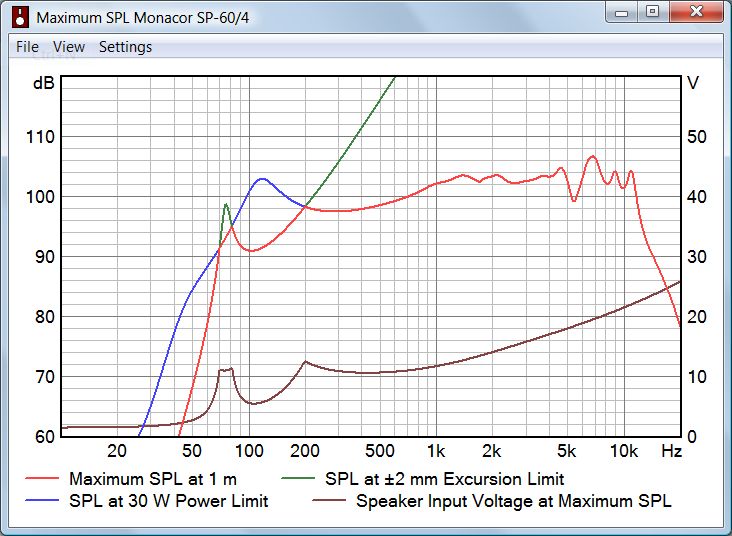Viewport: 732px width, 536px height.
Task: Click the V axis unit label
Action: pyautogui.click(x=693, y=84)
